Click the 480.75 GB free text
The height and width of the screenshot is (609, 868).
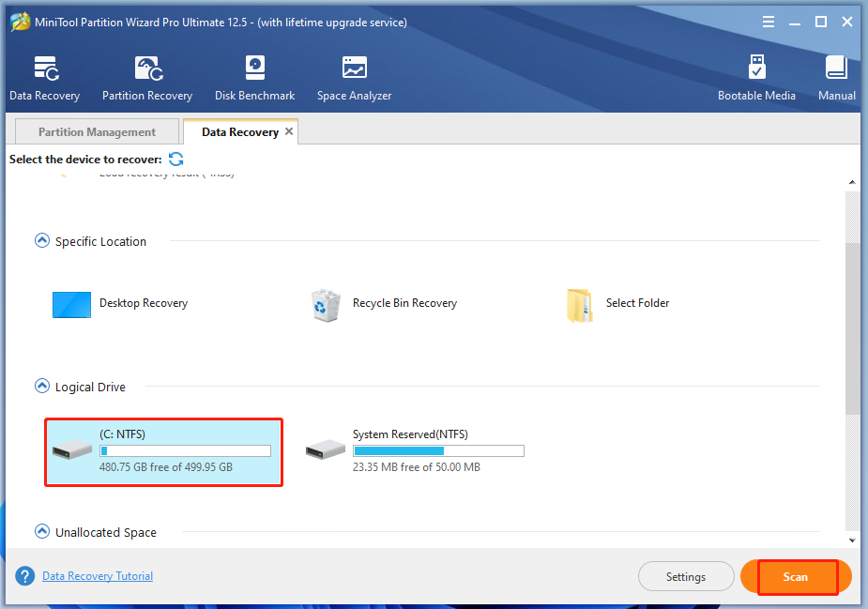coord(166,466)
